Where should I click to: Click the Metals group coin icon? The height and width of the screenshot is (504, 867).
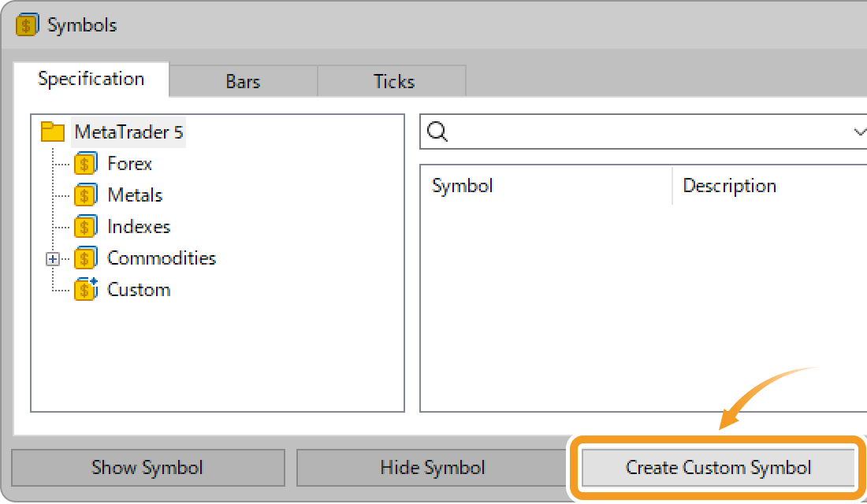tap(86, 195)
